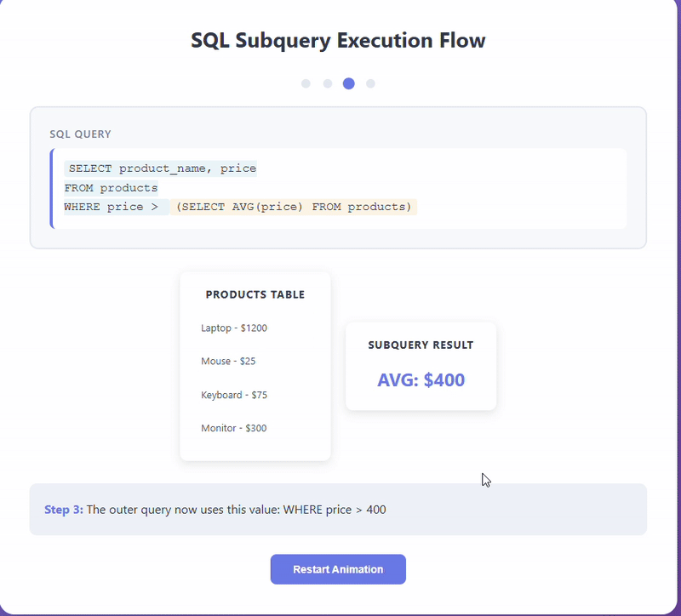
Task: Click the active third progress dot
Action: tap(349, 83)
